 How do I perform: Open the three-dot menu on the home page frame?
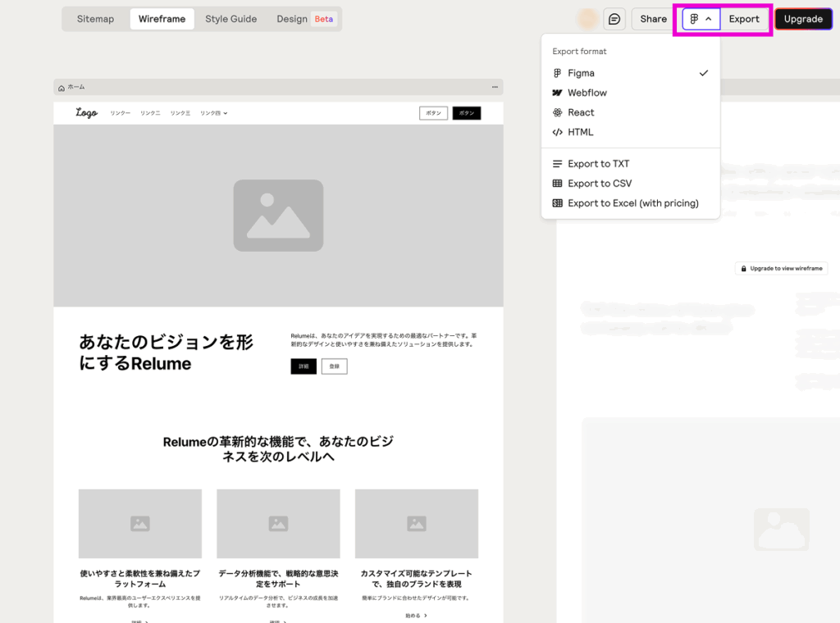[495, 87]
